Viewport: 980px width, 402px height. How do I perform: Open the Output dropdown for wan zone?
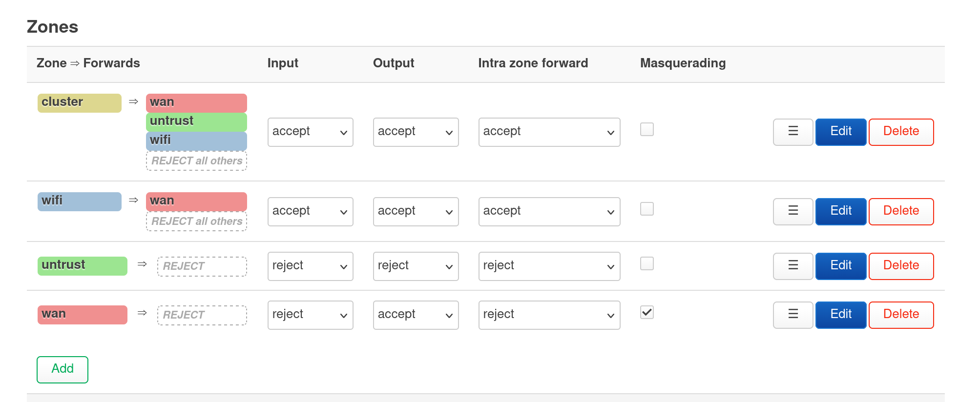click(x=416, y=315)
